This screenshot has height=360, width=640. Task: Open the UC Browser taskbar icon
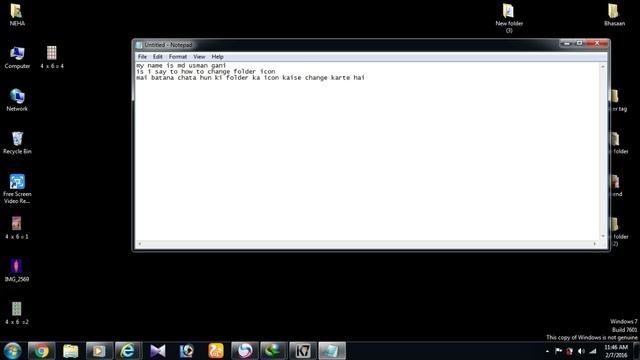[216, 351]
